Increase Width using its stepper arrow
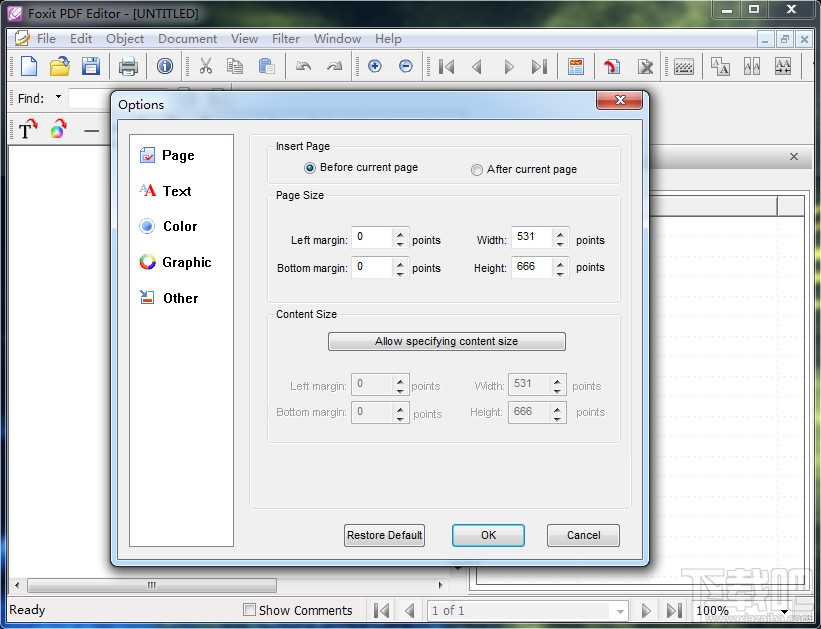 click(x=560, y=233)
